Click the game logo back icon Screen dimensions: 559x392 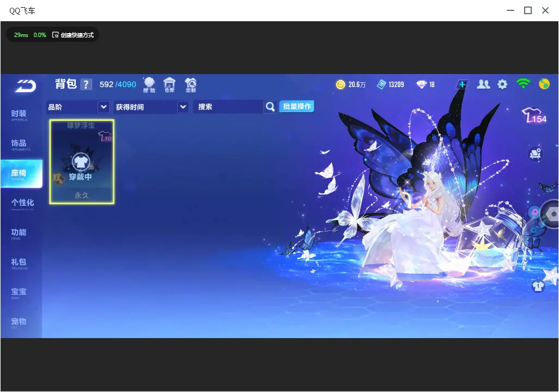click(x=25, y=85)
